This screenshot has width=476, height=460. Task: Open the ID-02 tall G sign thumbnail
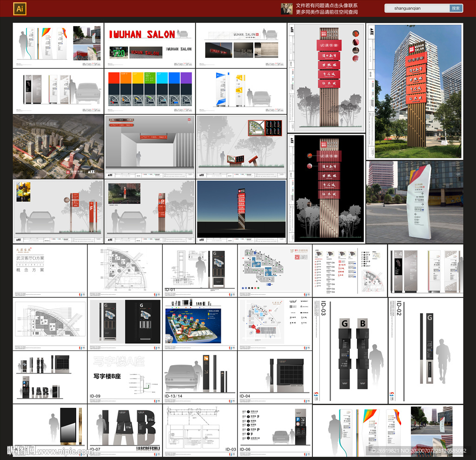(426, 351)
